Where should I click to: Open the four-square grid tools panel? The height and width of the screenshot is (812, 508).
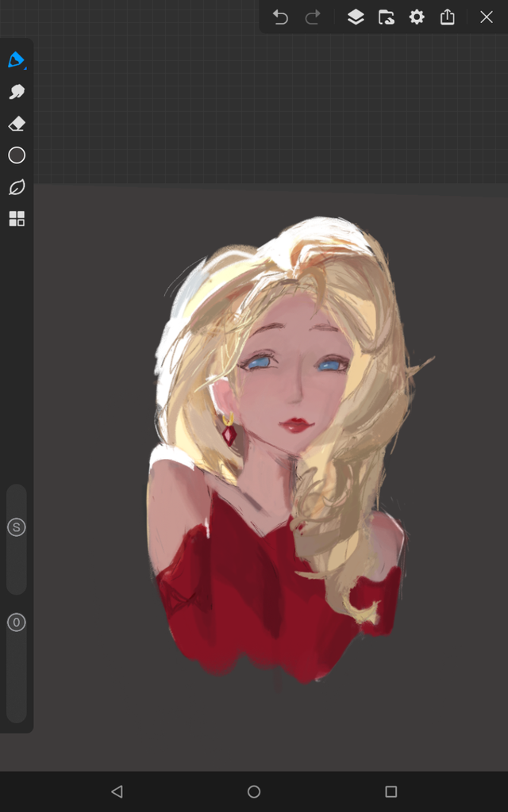[17, 219]
